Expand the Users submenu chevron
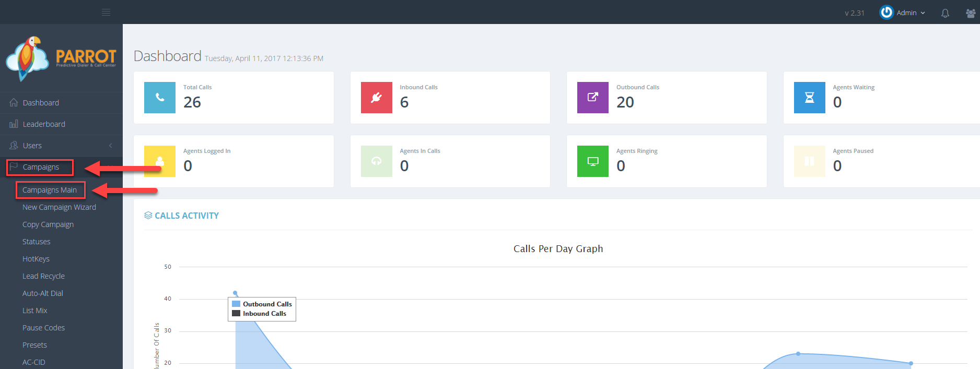This screenshot has height=369, width=980. (111, 146)
